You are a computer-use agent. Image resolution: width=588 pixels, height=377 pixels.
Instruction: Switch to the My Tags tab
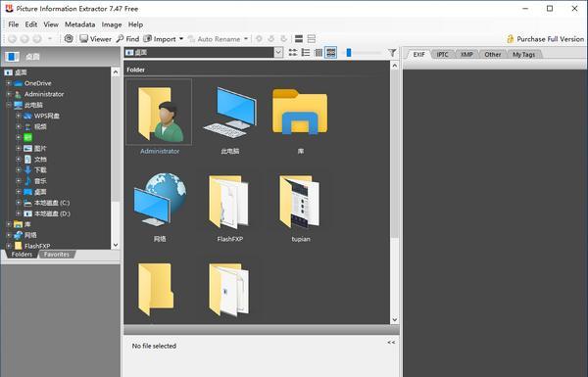524,54
